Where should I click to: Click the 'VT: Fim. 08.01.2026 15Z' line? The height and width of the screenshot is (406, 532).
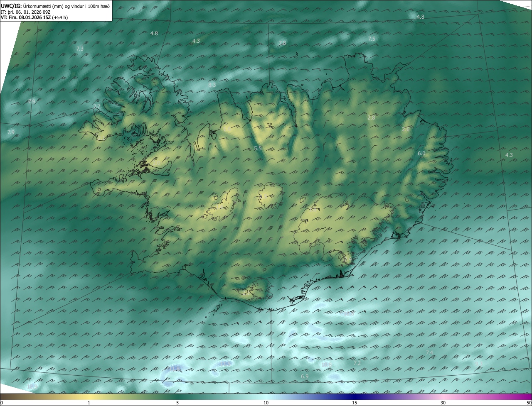(x=26, y=17)
